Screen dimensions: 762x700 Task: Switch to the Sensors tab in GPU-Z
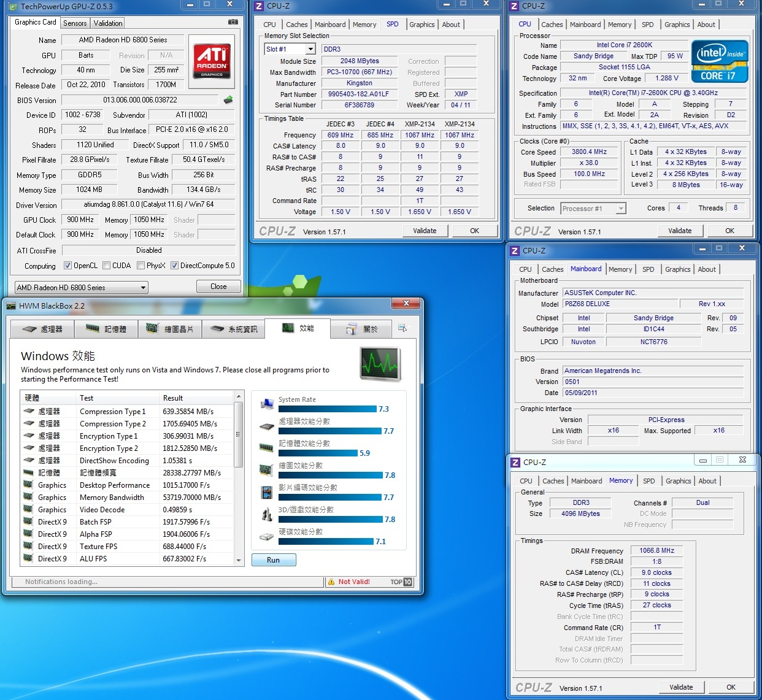[75, 23]
